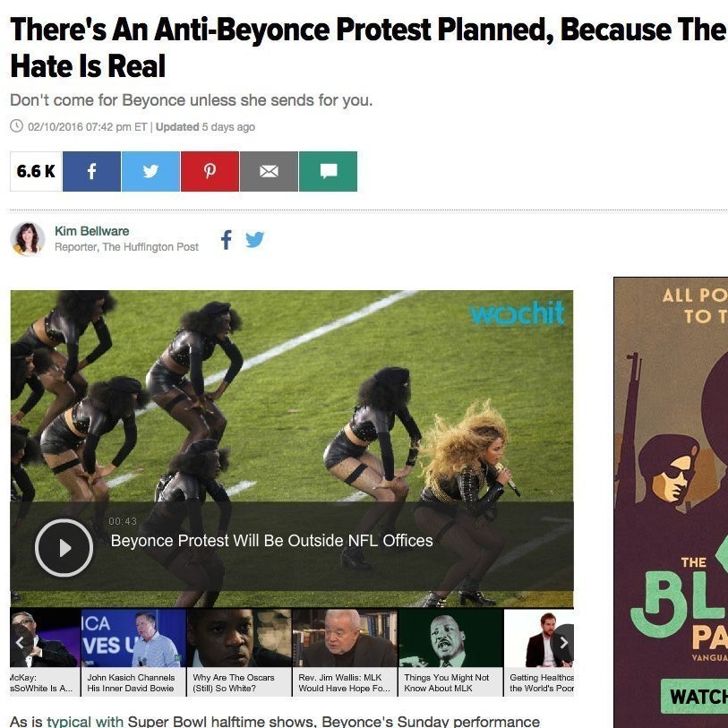Open comments via green speech bubble button
This screenshot has width=728, height=728.
pos(329,171)
